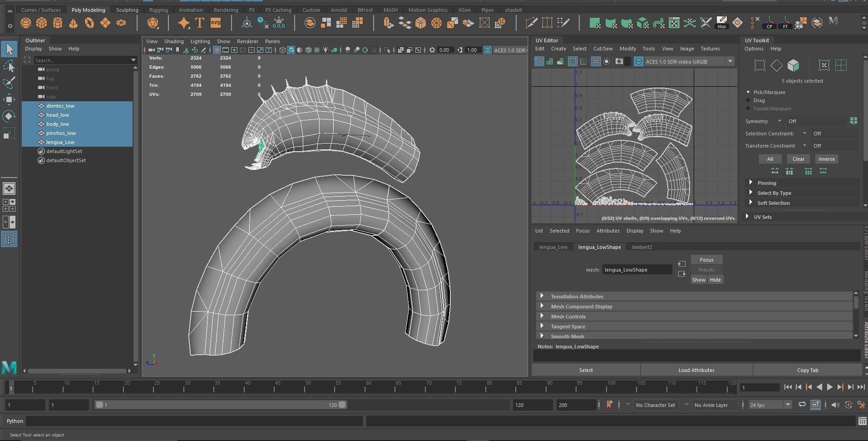Open the Cut/Sew menu in UV Editor

tap(602, 49)
